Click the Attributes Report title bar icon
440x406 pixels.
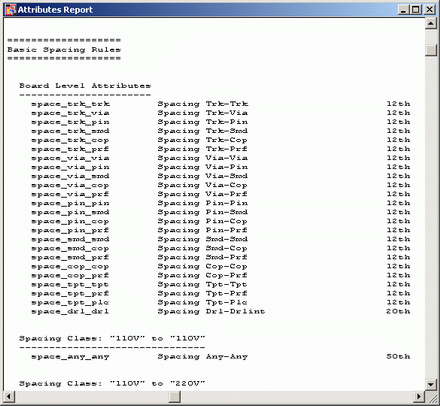10,10
